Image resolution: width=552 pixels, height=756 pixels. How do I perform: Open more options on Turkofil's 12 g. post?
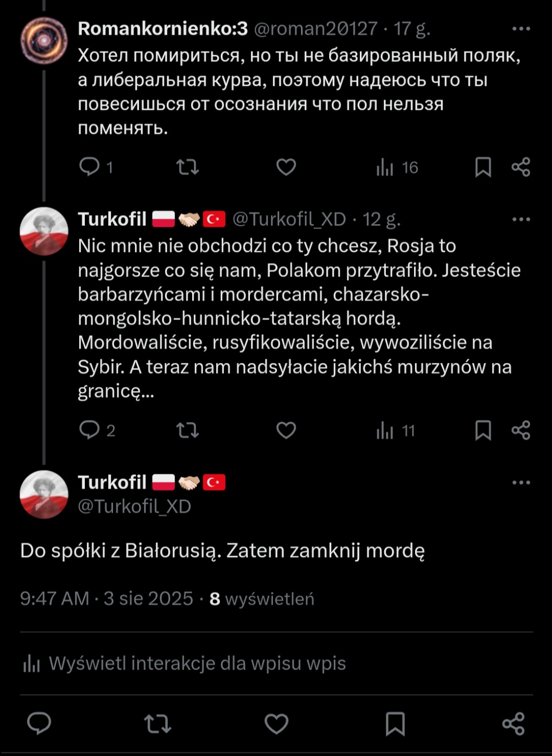click(x=521, y=219)
